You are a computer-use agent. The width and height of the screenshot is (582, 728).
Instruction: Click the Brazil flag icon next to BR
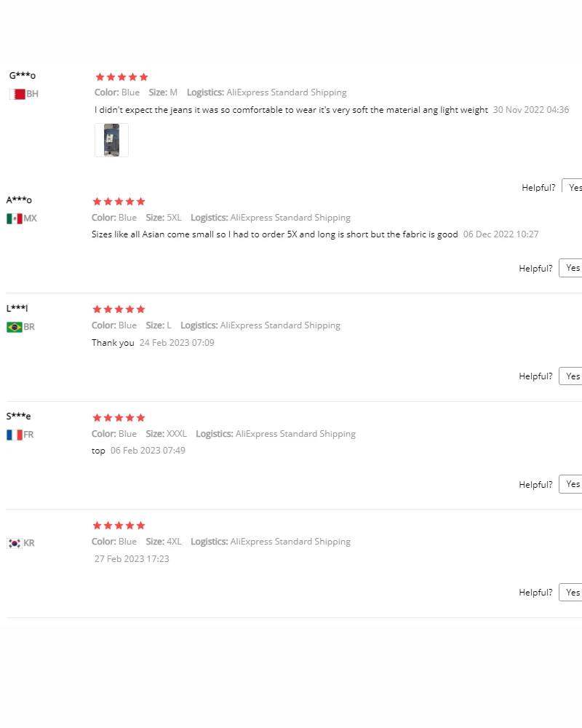pyautogui.click(x=14, y=327)
